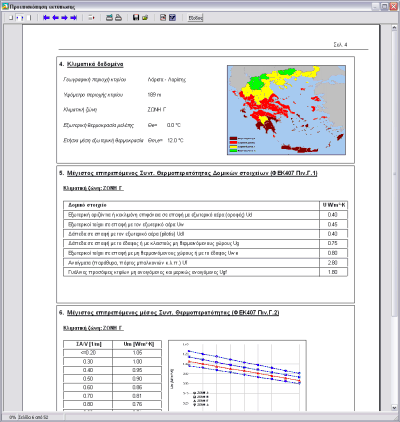Go to next page arrow

tap(64, 18)
